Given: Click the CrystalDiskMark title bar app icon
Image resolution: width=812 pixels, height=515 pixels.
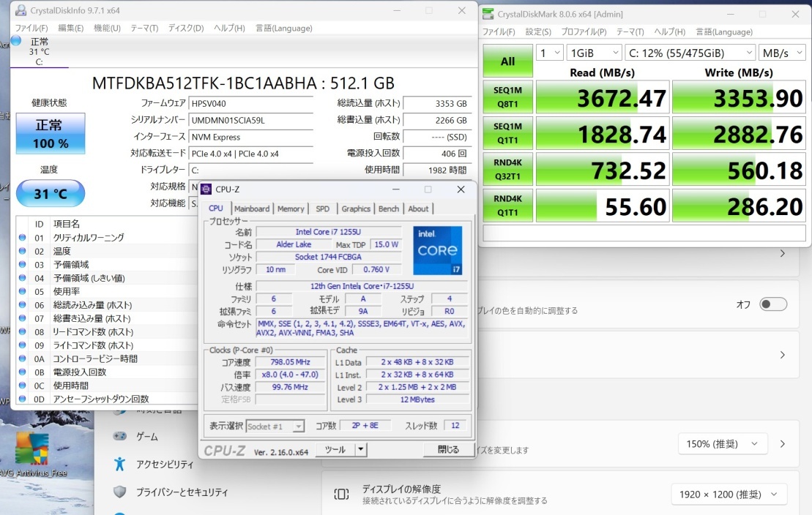Looking at the screenshot, I should pos(488,14).
